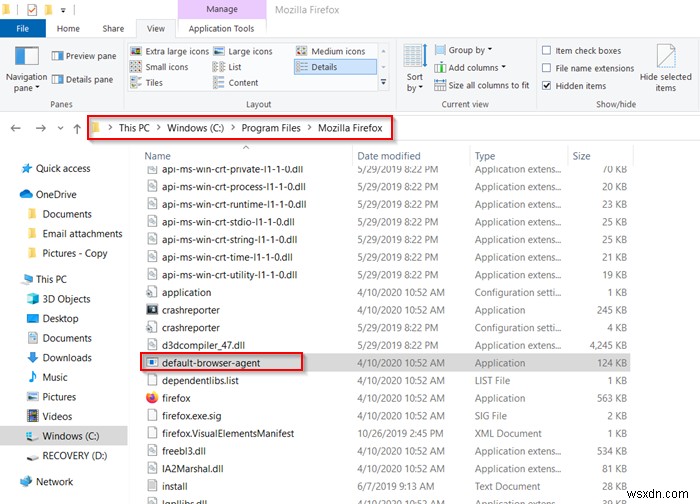This screenshot has height=504, width=700.
Task: Select This PC in navigation pane
Action: [45, 279]
